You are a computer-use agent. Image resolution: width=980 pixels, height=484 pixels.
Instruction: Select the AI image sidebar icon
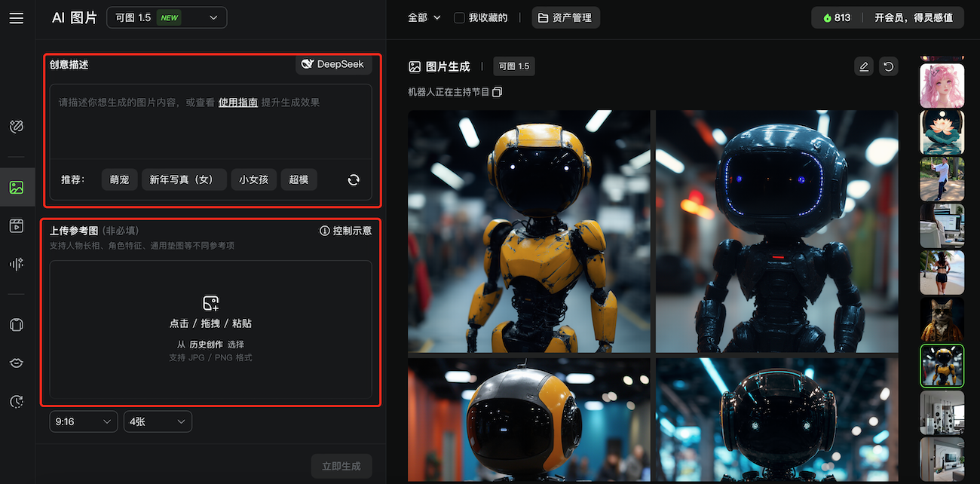17,187
